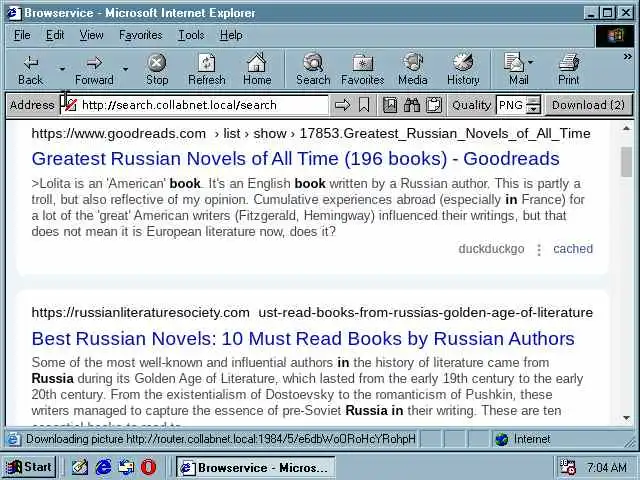Click the 7:04 AM taskbar clock
The height and width of the screenshot is (480, 640).
pyautogui.click(x=607, y=467)
